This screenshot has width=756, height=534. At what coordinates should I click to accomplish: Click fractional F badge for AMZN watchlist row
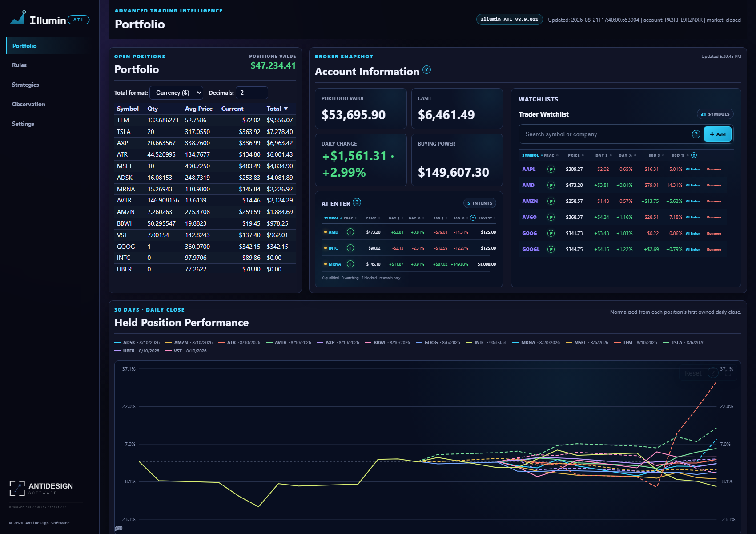(x=551, y=201)
